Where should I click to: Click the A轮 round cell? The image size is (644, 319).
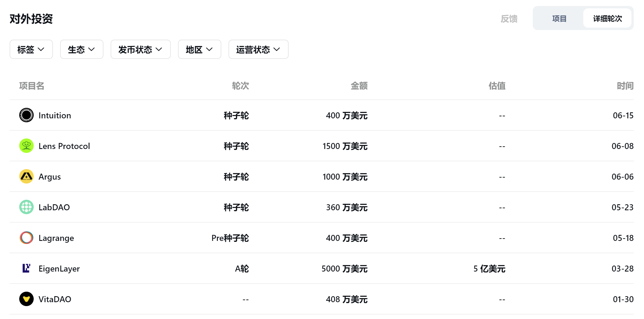[x=242, y=269]
